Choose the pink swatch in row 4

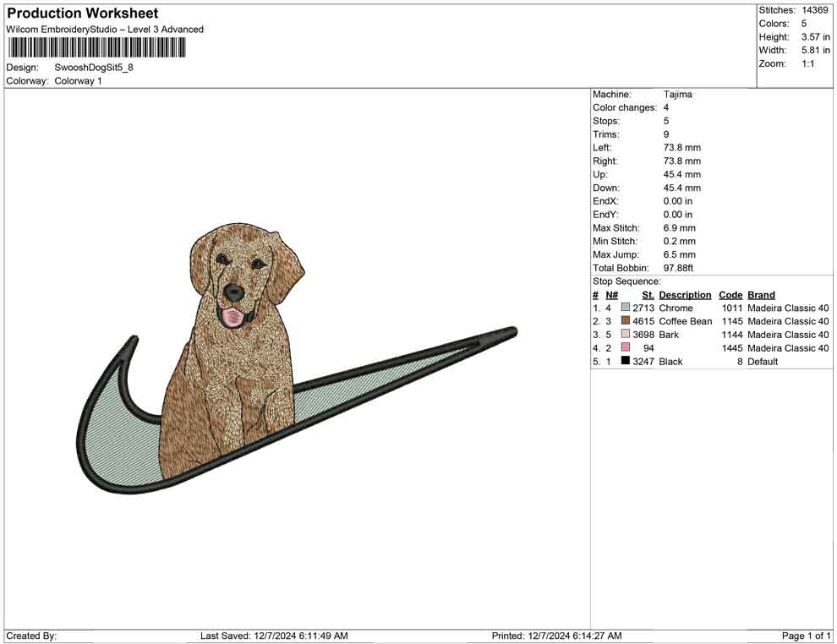(x=626, y=348)
